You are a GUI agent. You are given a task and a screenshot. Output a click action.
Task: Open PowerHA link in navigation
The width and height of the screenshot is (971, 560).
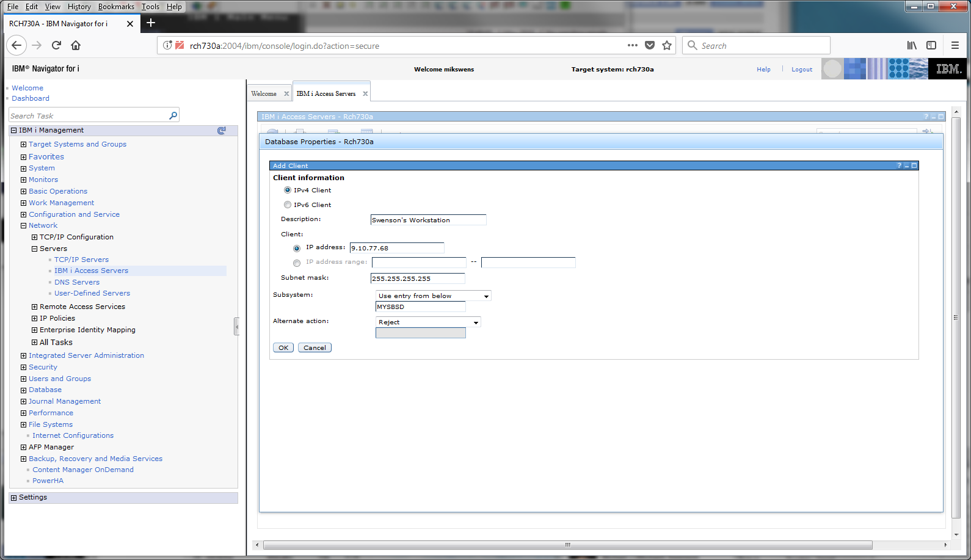coord(48,481)
